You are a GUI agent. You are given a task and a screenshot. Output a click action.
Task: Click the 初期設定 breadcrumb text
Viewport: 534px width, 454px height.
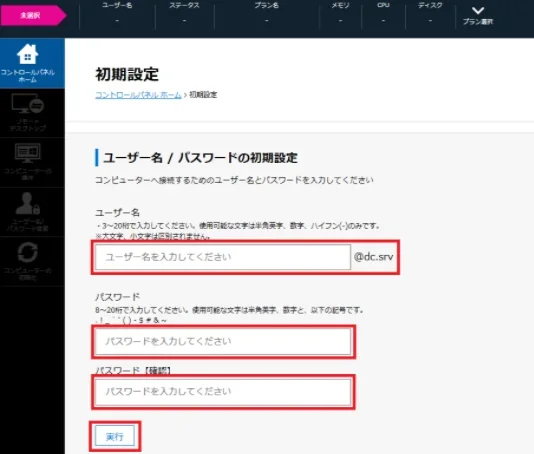(203, 95)
